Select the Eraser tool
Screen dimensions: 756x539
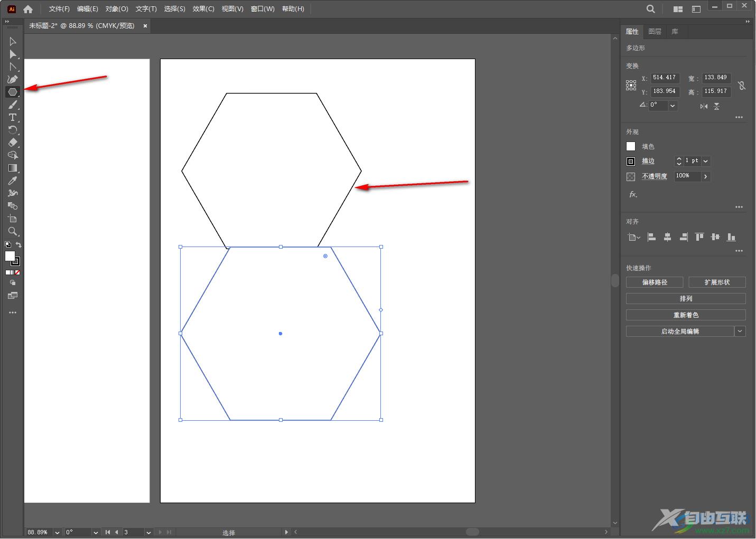click(13, 143)
